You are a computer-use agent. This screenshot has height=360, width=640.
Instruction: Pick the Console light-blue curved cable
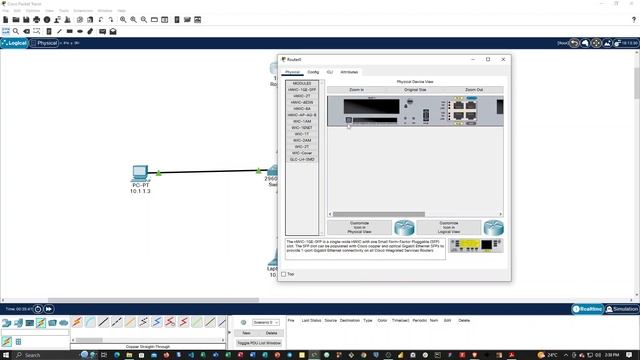click(90, 322)
